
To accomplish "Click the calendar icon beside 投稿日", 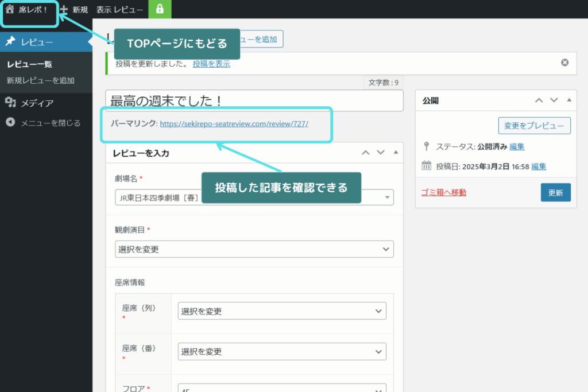I will 427,165.
